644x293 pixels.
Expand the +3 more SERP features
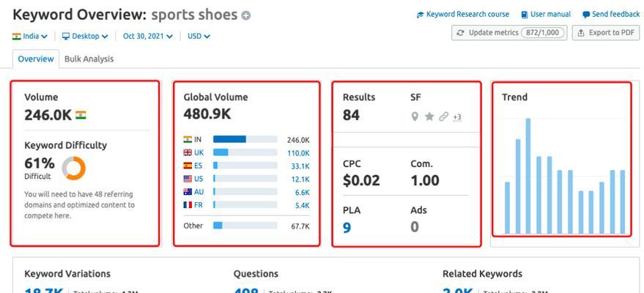[457, 117]
